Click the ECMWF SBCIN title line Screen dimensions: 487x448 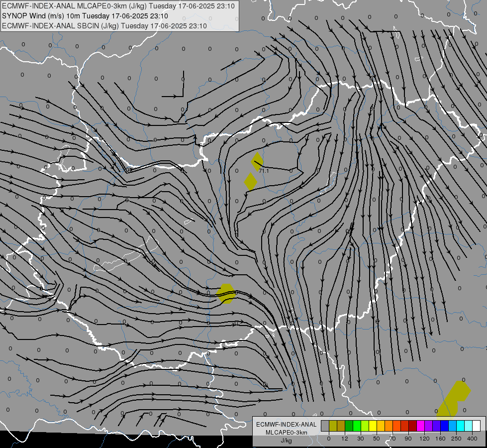104,26
